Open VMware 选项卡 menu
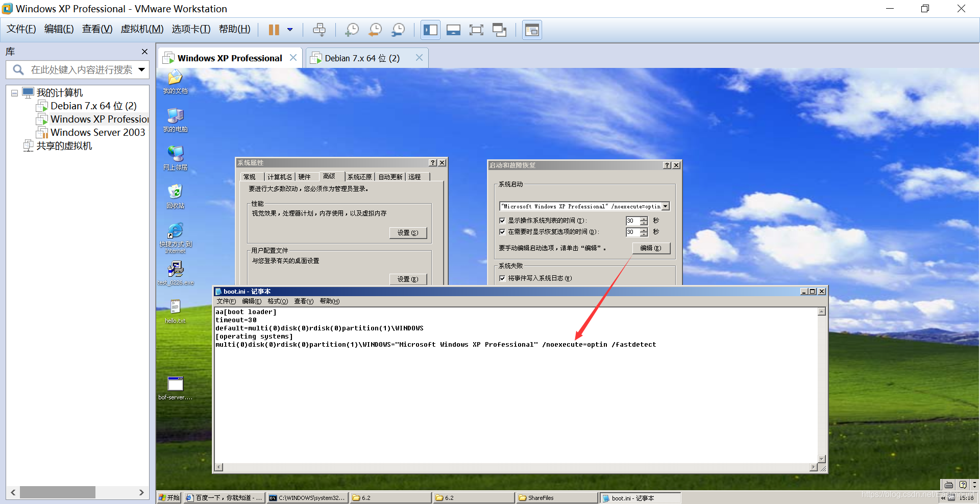 point(191,29)
